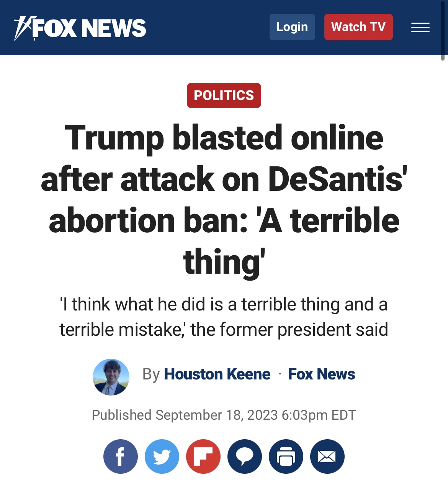Click the 'By' label before author name
Image resolution: width=448 pixels, height=491 pixels.
point(151,374)
